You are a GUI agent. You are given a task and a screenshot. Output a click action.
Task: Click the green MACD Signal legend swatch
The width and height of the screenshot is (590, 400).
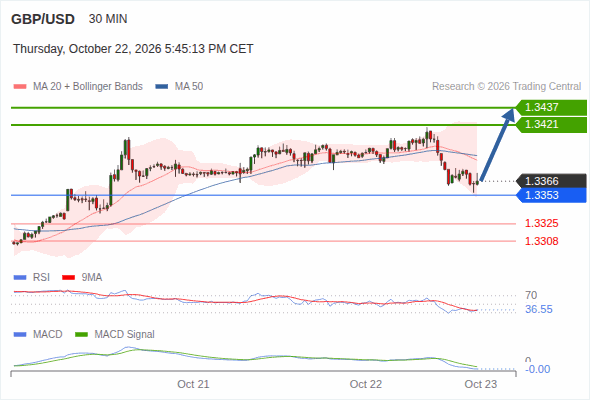point(81,335)
